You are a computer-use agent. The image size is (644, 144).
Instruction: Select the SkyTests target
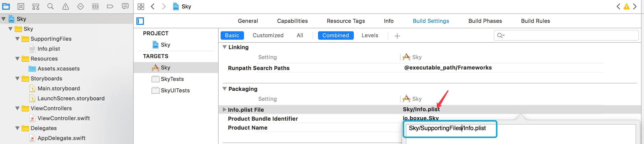[168, 79]
